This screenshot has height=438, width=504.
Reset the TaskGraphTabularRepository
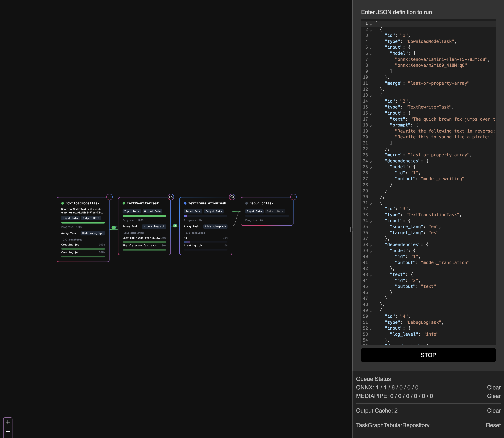click(493, 425)
